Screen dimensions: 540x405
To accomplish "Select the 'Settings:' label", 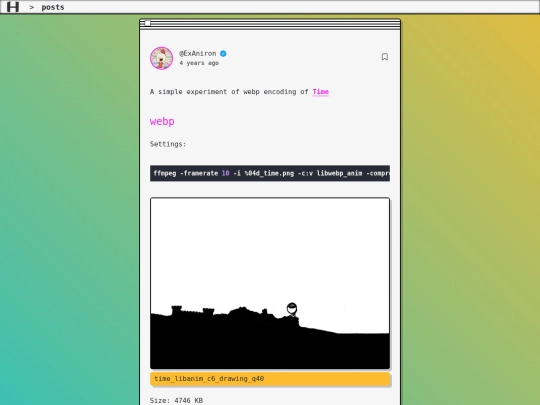I will 168,144.
